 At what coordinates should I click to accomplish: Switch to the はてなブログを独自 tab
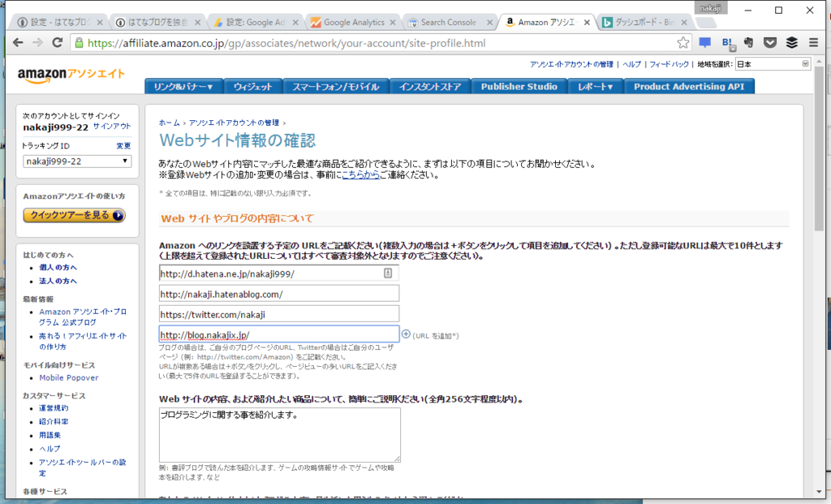click(157, 22)
